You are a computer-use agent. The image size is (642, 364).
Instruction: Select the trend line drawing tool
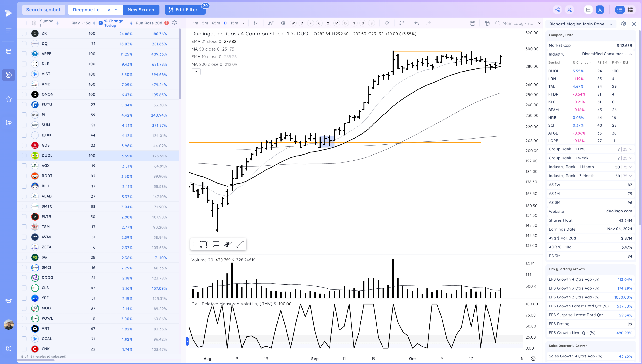click(240, 244)
